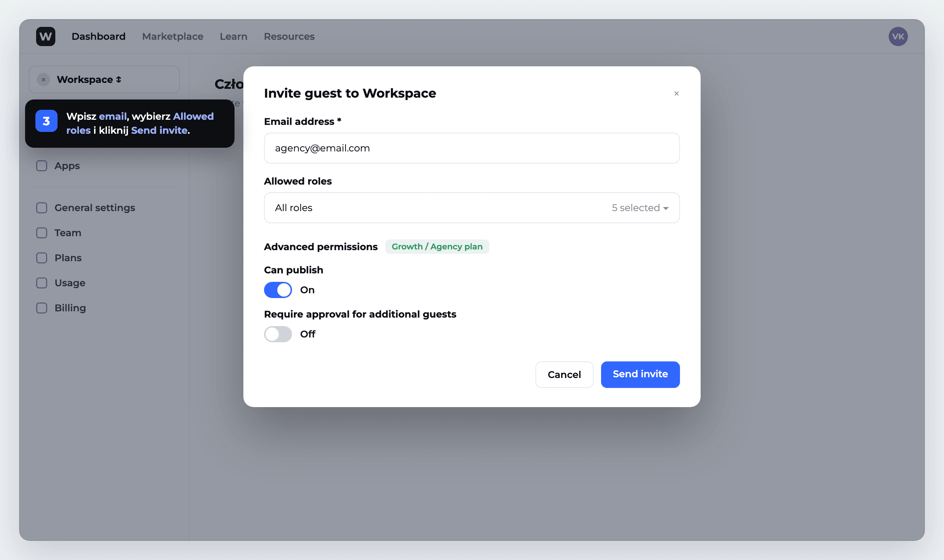Focus the Email address input field
This screenshot has width=944, height=560.
pos(472,148)
